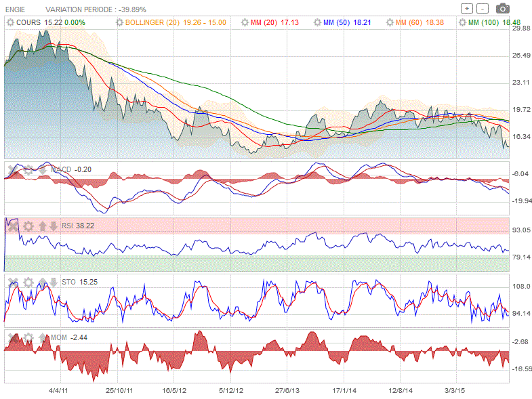Move the STO panel down
Viewport: 532px width, 399px height.
click(54, 281)
